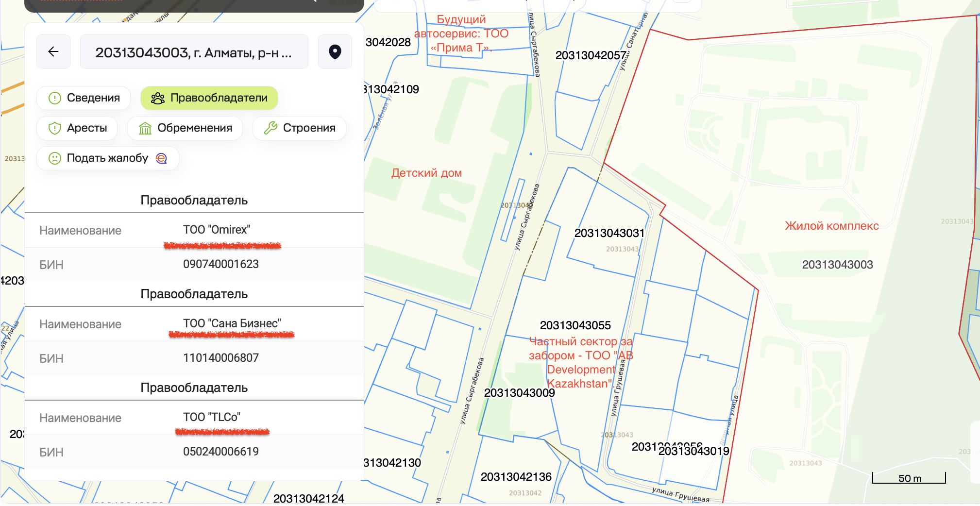Select parcel 20313042057 on the map
The width and height of the screenshot is (980, 506).
pyautogui.click(x=590, y=55)
